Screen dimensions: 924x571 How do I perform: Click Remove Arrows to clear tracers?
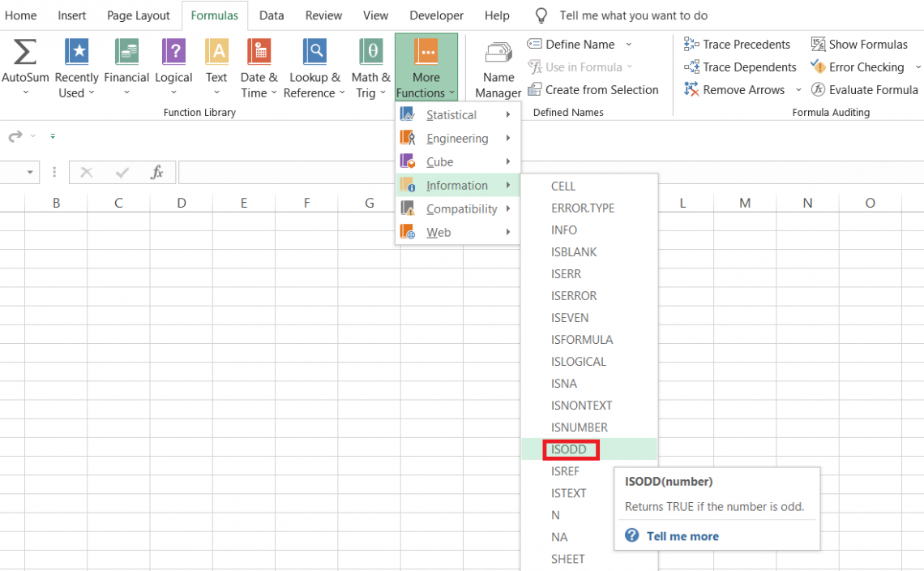click(734, 89)
